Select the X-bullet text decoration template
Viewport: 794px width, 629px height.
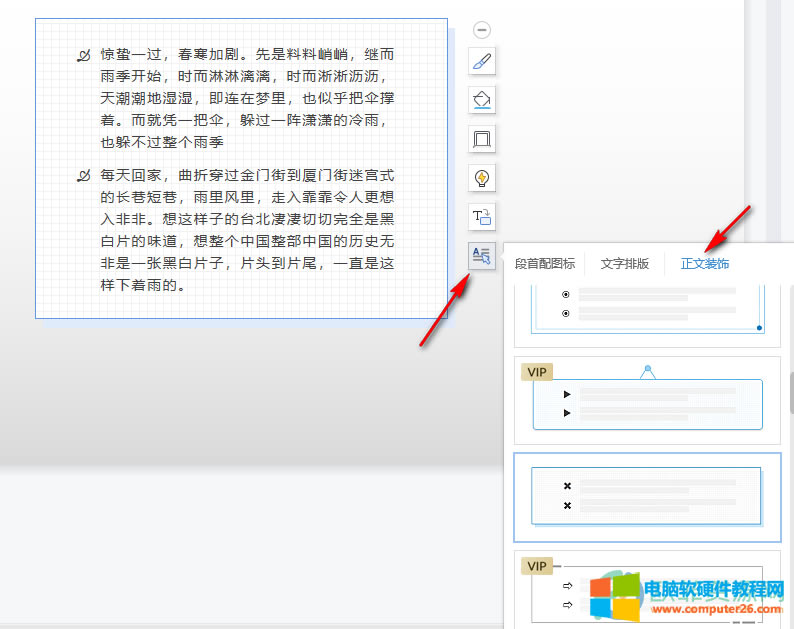pyautogui.click(x=647, y=496)
